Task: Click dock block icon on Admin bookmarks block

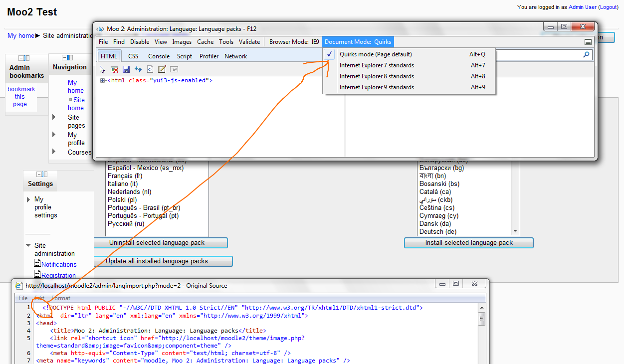Action: tap(28, 58)
